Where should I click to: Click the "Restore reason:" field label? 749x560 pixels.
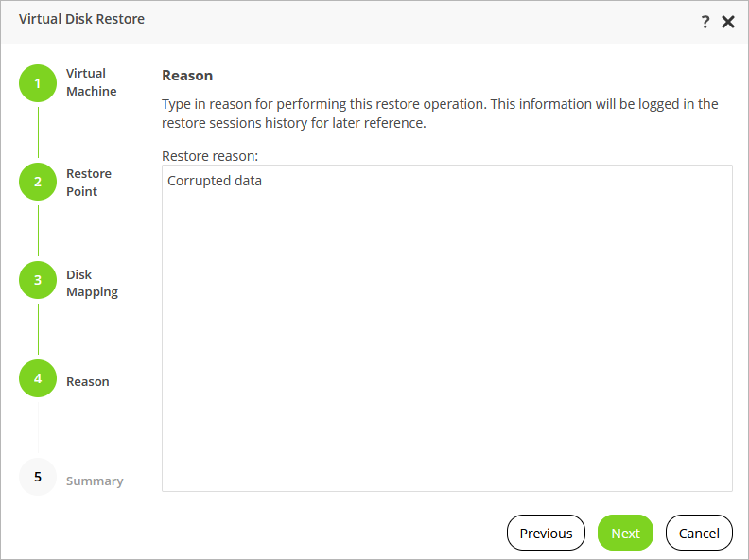click(210, 155)
